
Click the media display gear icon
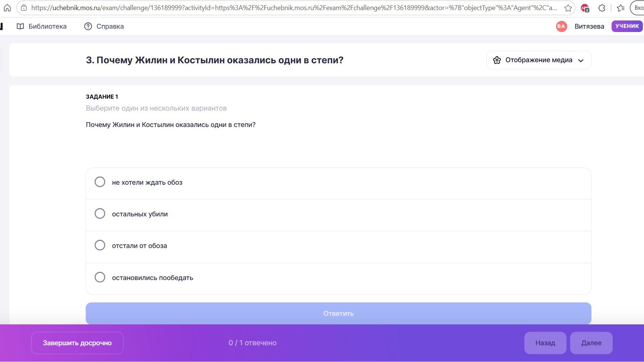(x=497, y=60)
